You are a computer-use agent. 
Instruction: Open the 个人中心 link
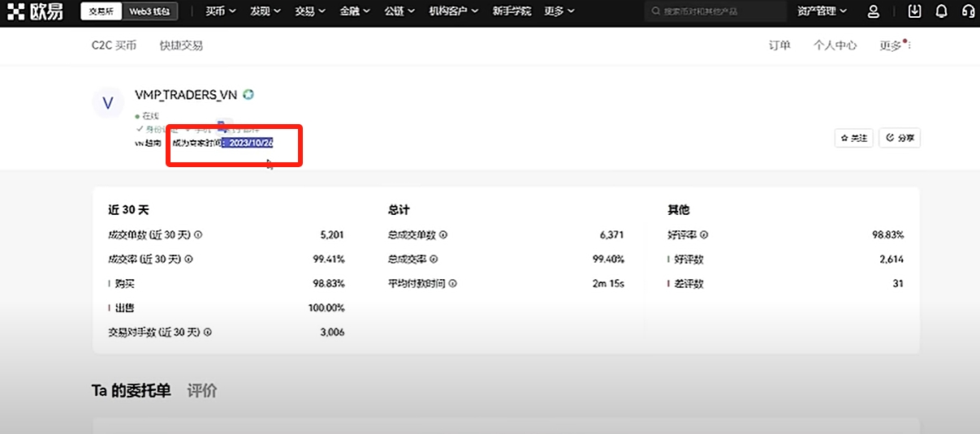(x=835, y=45)
